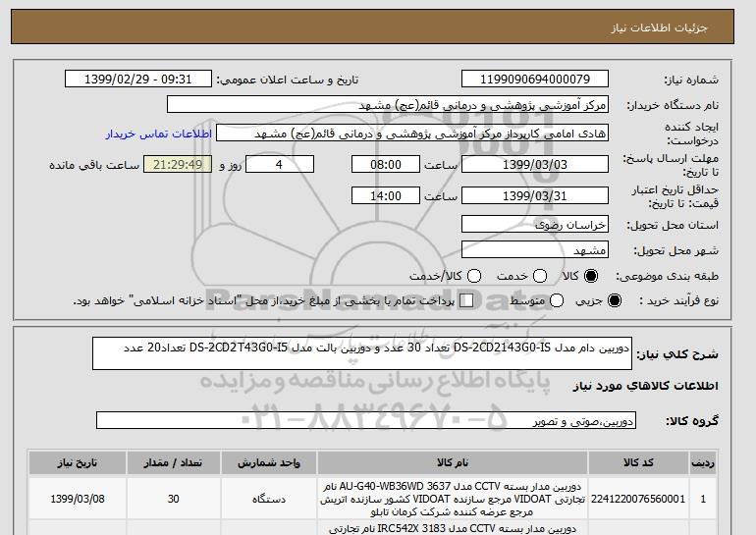The image size is (756, 535).
Task: Click the اطلاعات کالاهای مورد نیاز heading
Action: 646,386
